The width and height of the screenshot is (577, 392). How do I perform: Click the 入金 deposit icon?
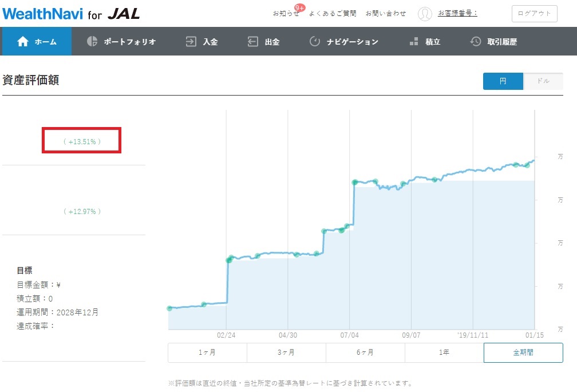[191, 41]
